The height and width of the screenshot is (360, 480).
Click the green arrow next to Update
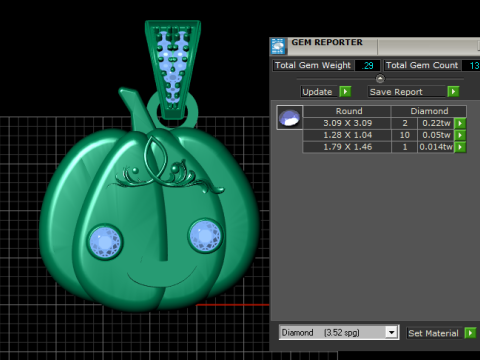(345, 91)
